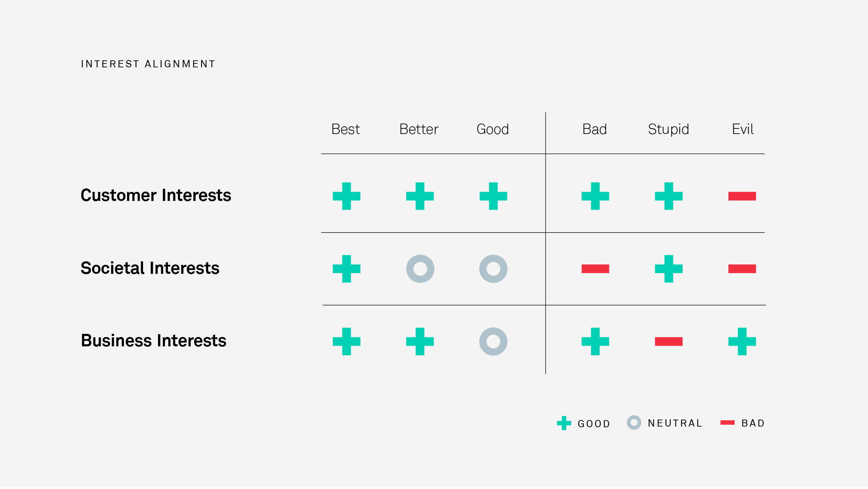Click the Customer Interests row label
Screen dimensions: 868x489
[x=156, y=195]
